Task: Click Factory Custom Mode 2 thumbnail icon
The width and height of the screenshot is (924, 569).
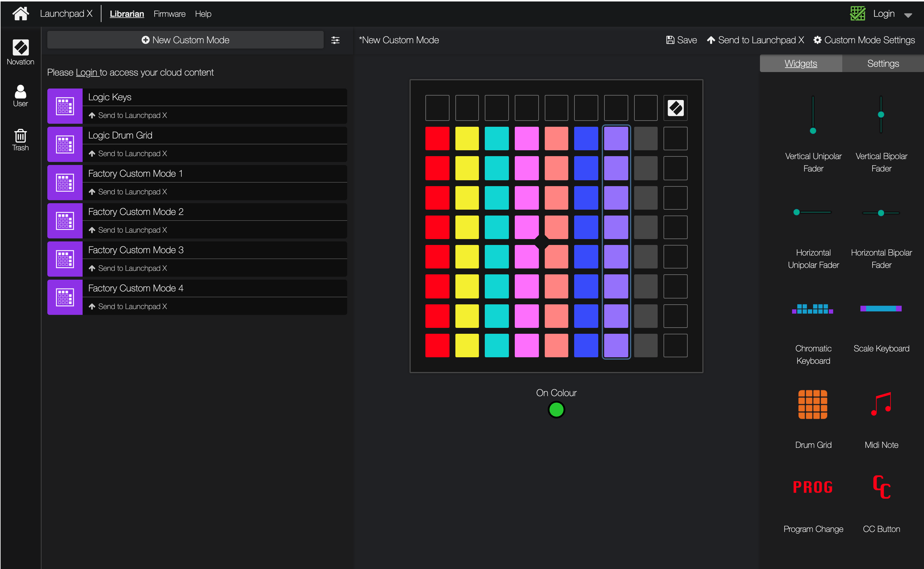Action: pos(65,221)
